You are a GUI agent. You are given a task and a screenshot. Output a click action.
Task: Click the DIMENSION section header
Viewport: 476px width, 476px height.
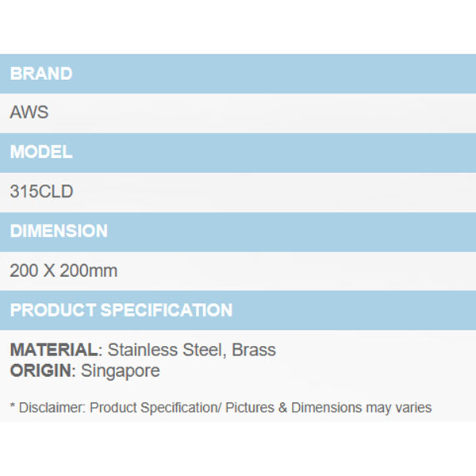click(x=59, y=231)
